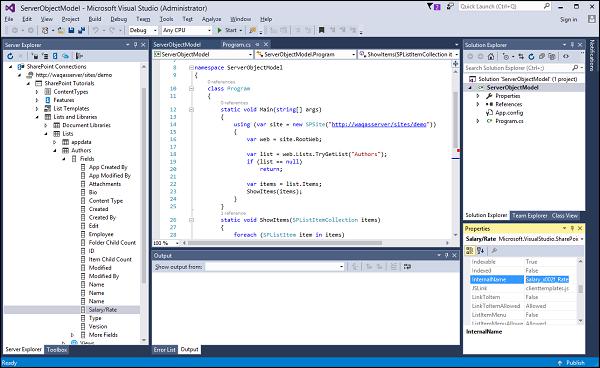The width and height of the screenshot is (600, 368).
Task: Select the Salary/Rate field in tree
Action: [103, 309]
